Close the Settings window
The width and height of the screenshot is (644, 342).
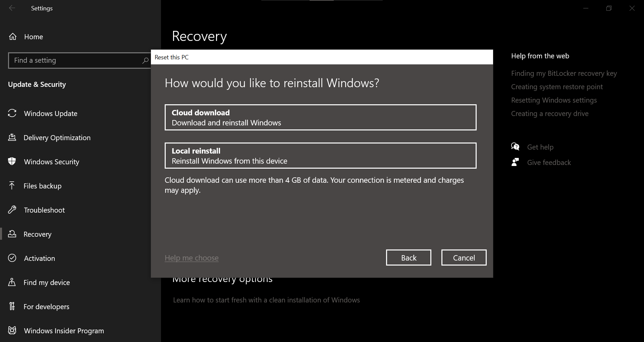pos(632,8)
